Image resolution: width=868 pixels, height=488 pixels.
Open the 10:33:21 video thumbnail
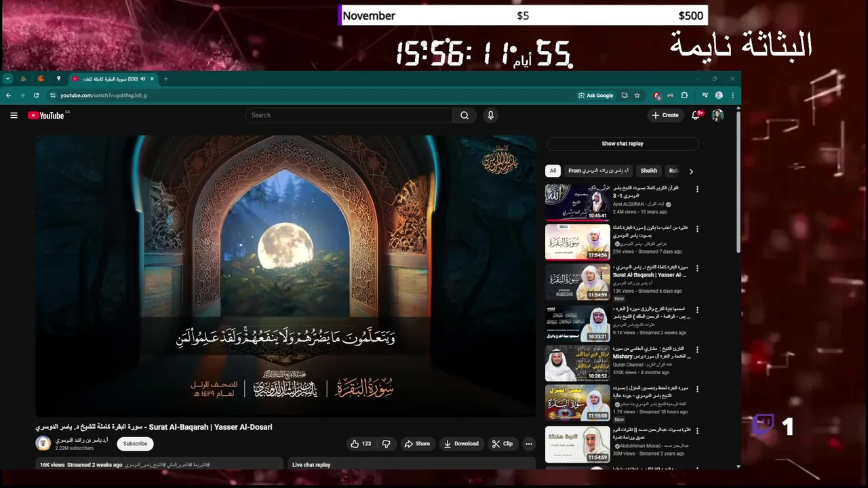(x=578, y=323)
